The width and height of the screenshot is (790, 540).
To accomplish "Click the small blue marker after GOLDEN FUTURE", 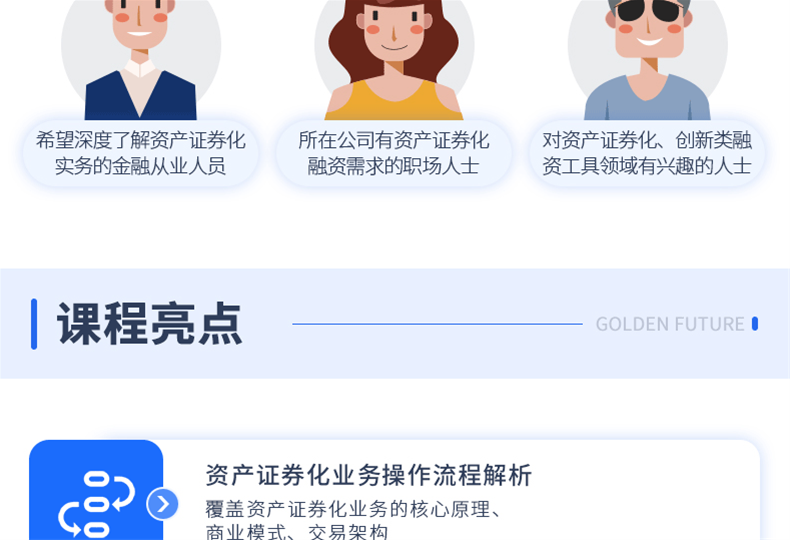I will 755,324.
